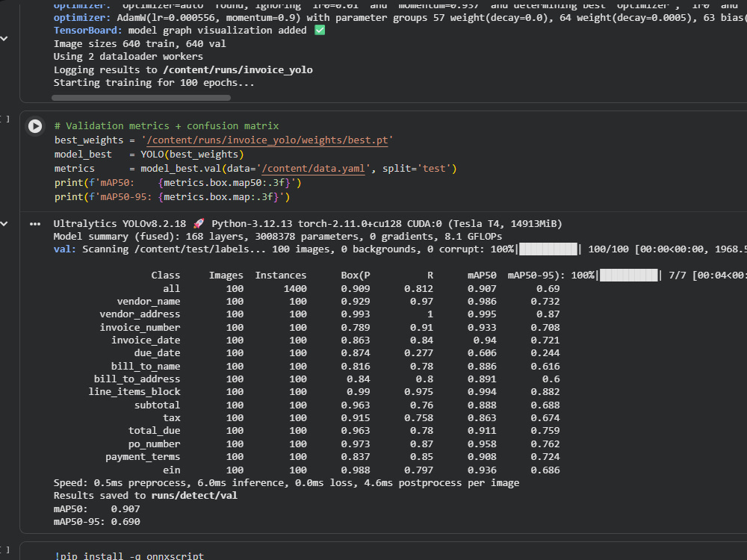Click the 'all' class row label
This screenshot has width=747, height=560.
172,288
